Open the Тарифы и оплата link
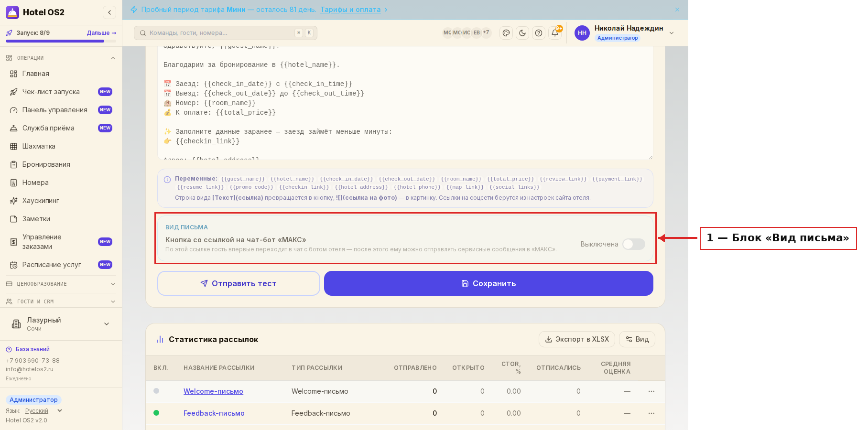Screen dimensions: 868x430 (350, 10)
